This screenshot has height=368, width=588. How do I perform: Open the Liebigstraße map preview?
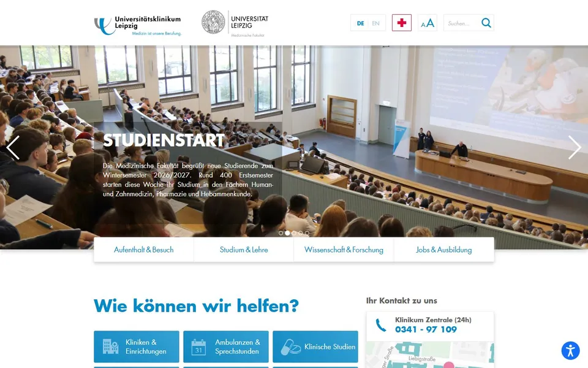click(x=430, y=355)
